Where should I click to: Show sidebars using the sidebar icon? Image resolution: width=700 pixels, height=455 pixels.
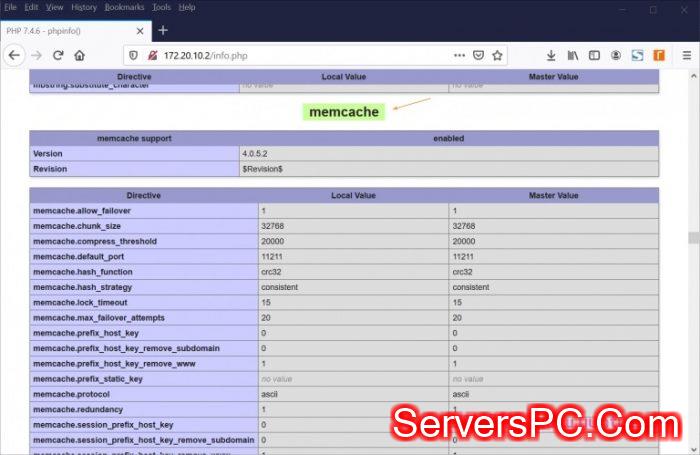coord(594,55)
